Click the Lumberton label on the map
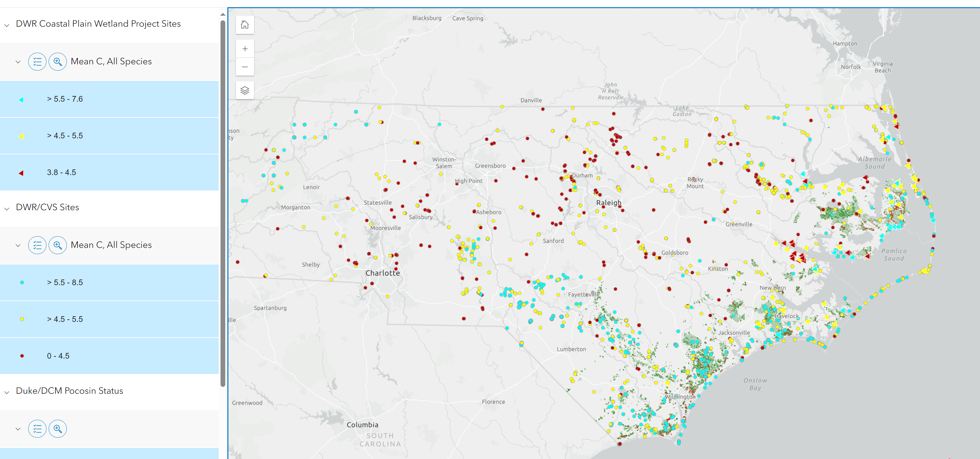Screen dimensions: 980x459 point(572,350)
